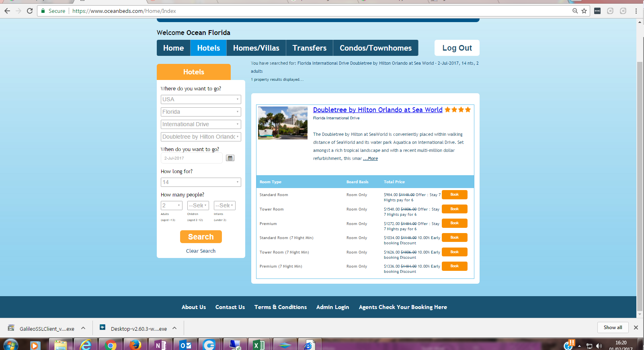
Task: Open Outlook from the taskbar
Action: click(x=185, y=345)
